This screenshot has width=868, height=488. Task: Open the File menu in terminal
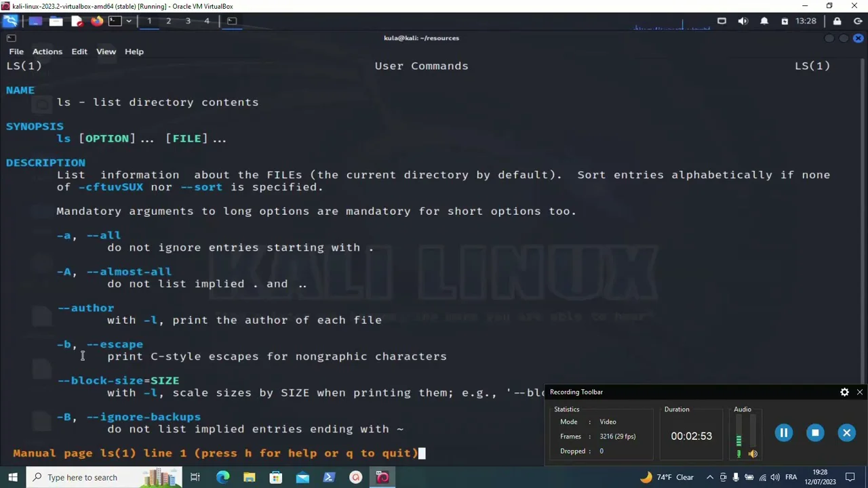16,52
